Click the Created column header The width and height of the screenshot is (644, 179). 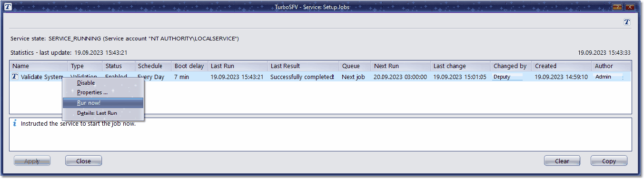tap(562, 66)
